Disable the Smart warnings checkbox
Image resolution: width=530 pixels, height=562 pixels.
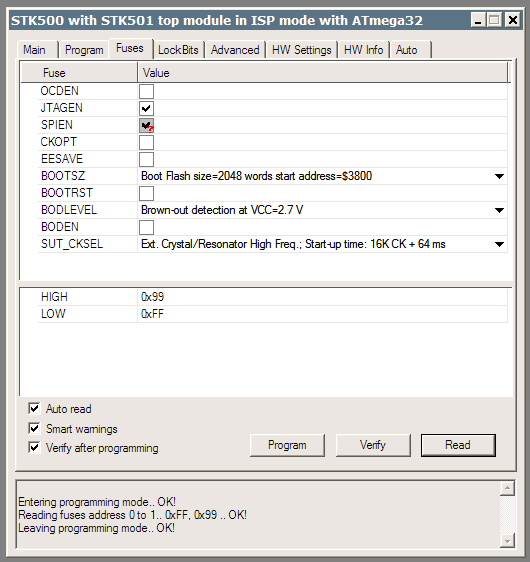[x=34, y=428]
